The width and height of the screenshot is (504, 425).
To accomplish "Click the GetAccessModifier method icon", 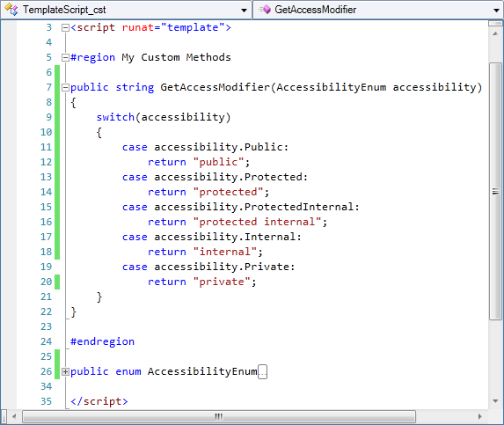I will [265, 10].
